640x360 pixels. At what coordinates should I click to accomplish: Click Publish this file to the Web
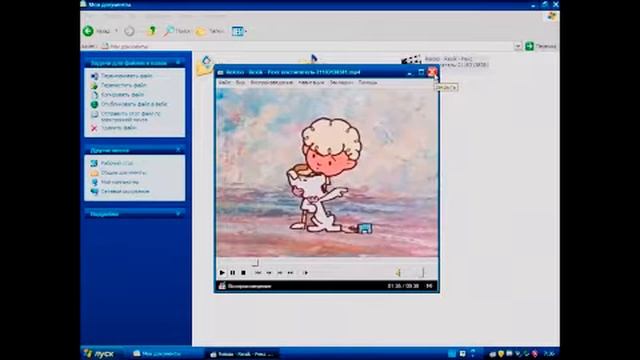pyautogui.click(x=134, y=104)
